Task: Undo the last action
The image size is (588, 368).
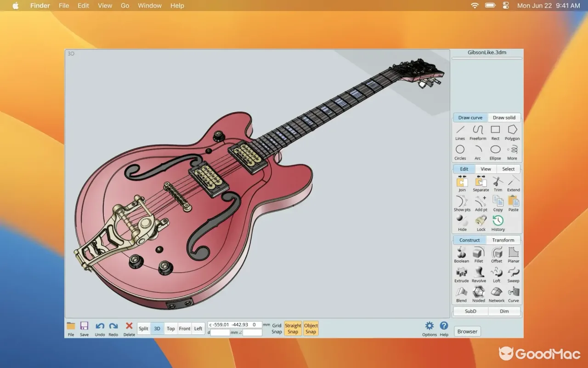Action: pyautogui.click(x=100, y=329)
